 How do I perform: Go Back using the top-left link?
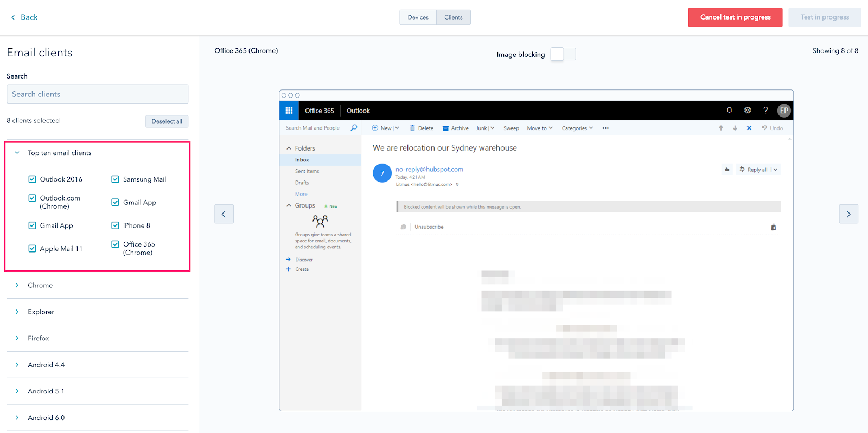pyautogui.click(x=24, y=17)
